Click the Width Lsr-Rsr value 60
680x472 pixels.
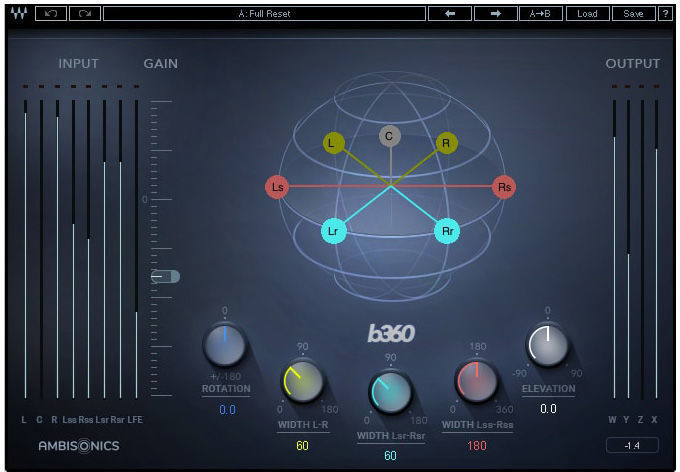pos(390,456)
